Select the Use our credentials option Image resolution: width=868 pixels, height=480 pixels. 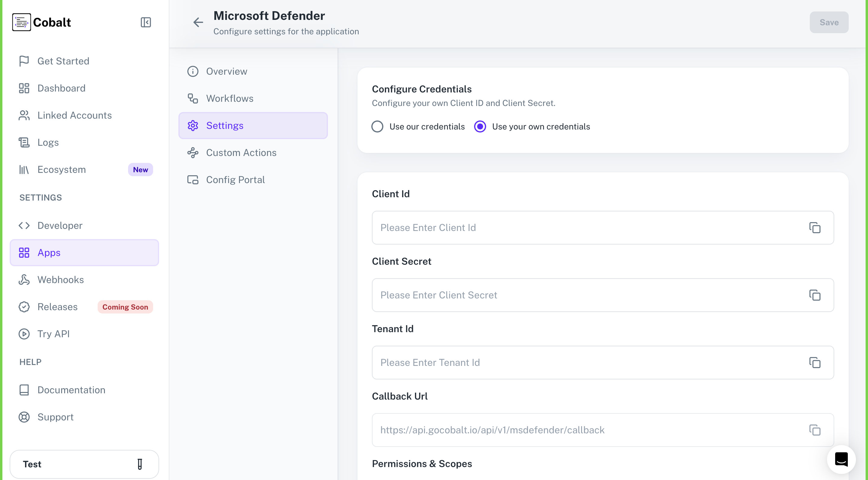[x=377, y=126]
